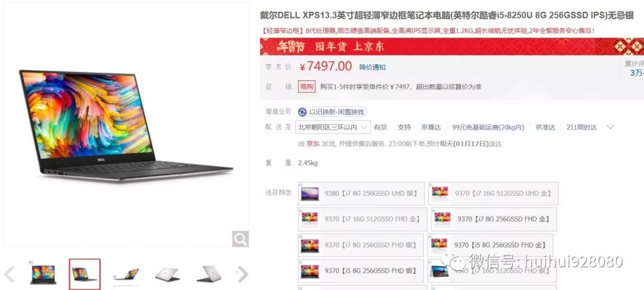Choose 9370 i7 16G 512GSSD UHD 金 option
Viewport: 644px width, 290px height.
coord(493,193)
